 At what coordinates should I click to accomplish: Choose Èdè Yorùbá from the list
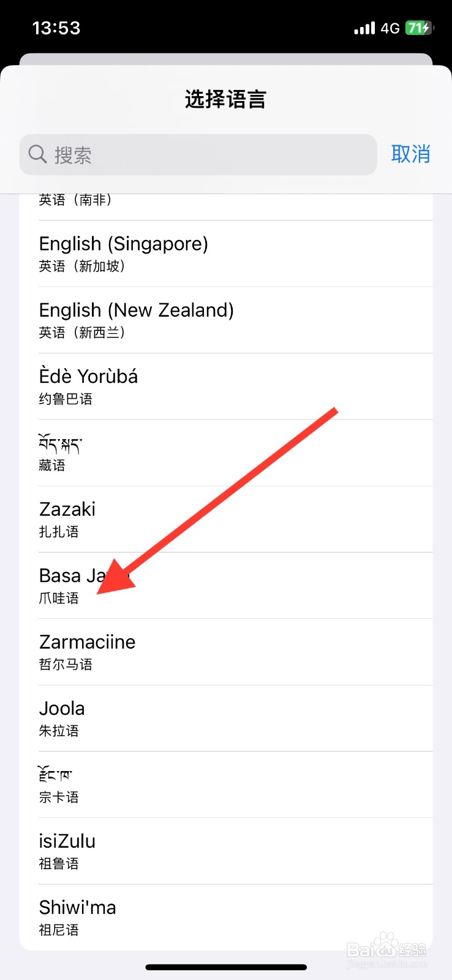tap(225, 386)
